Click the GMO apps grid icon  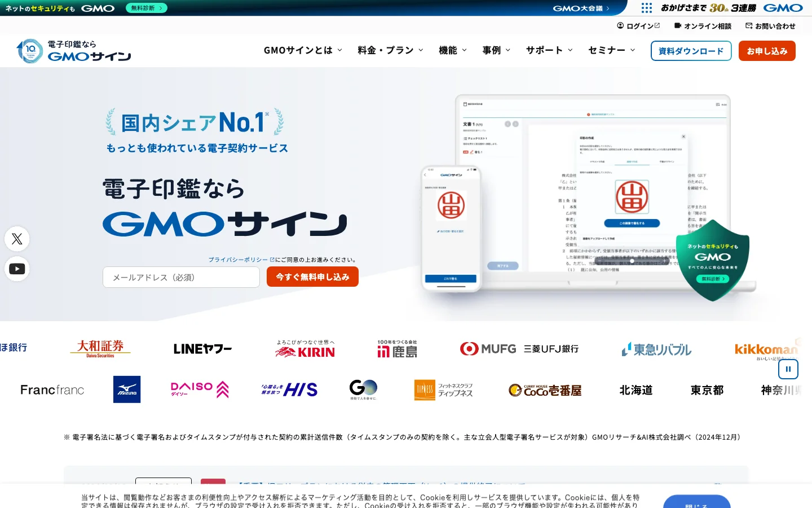pyautogui.click(x=646, y=8)
